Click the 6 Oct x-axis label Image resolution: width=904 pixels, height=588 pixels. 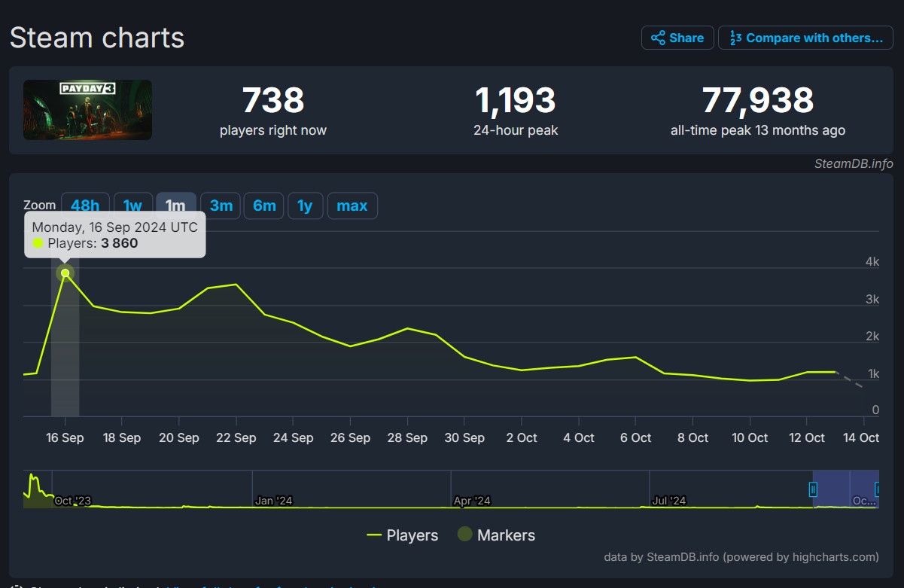[x=635, y=438]
